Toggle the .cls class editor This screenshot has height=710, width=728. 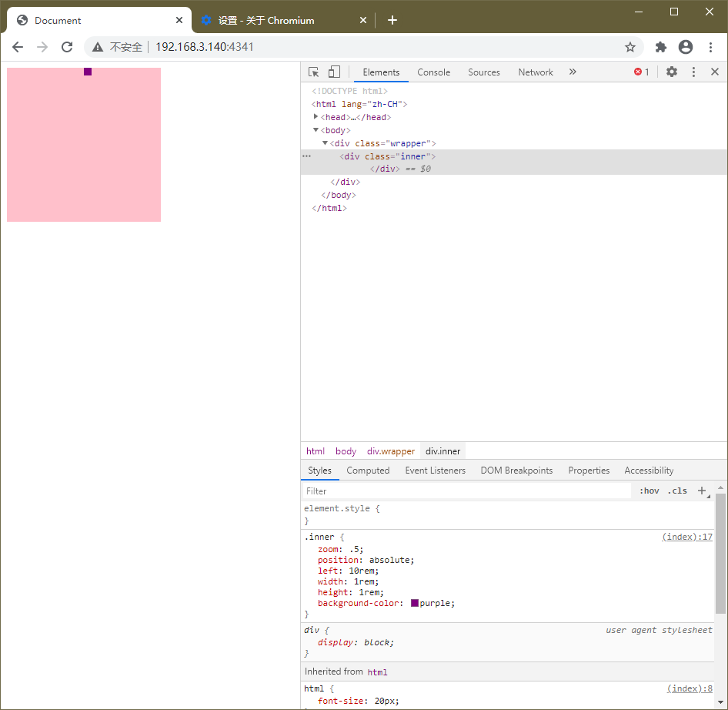tap(677, 491)
